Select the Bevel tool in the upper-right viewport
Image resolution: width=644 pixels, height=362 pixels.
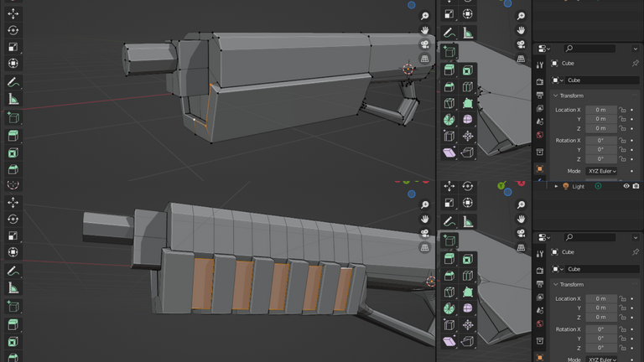(x=449, y=86)
